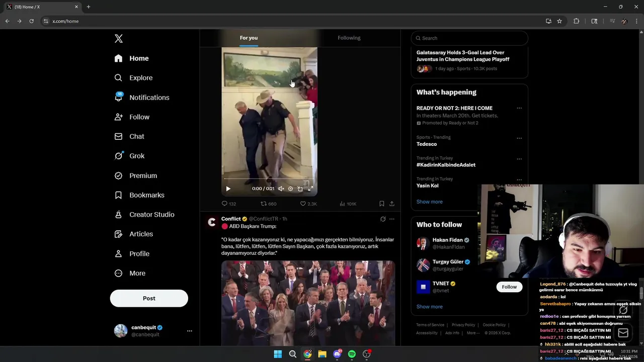The image size is (644, 362).
Task: Open Discord from the taskbar
Action: coord(337,354)
